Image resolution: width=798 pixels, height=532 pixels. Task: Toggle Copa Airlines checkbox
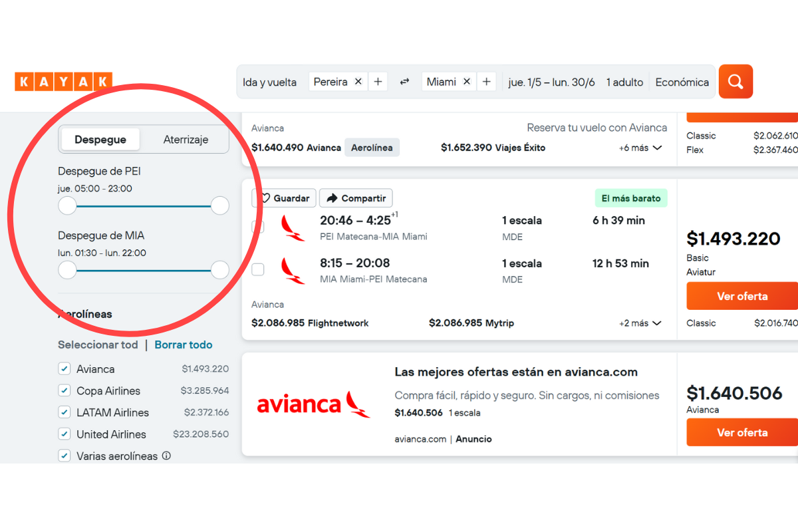point(65,390)
